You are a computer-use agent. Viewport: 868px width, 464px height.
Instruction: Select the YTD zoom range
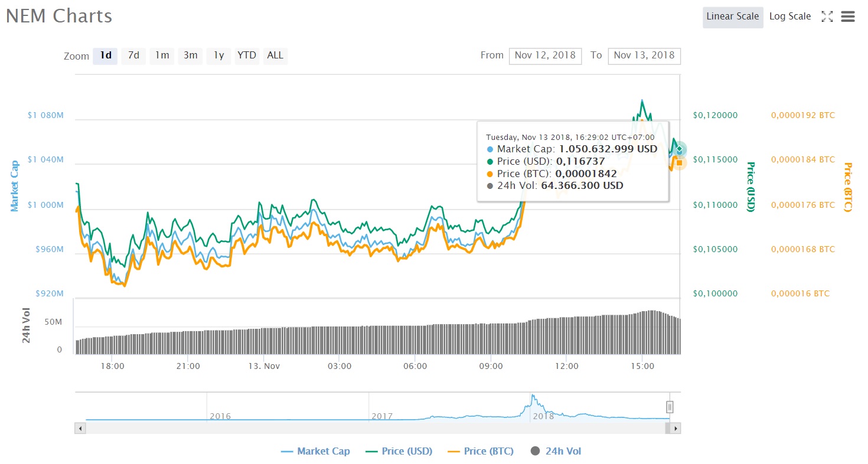(247, 55)
